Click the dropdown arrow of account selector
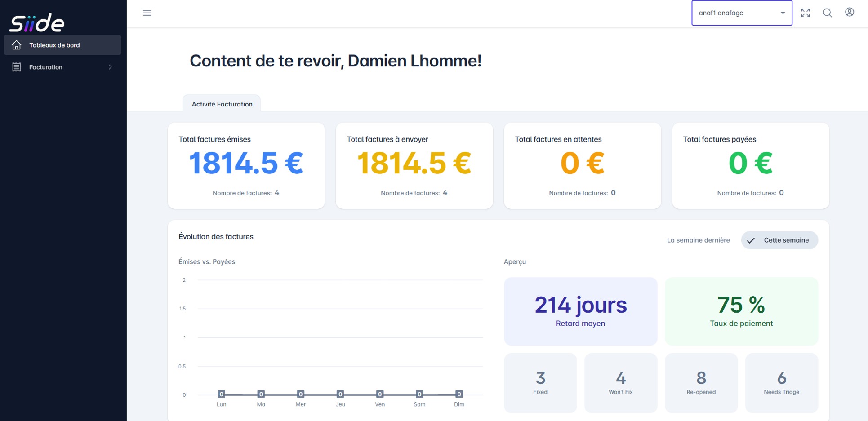The height and width of the screenshot is (421, 868). coord(783,13)
